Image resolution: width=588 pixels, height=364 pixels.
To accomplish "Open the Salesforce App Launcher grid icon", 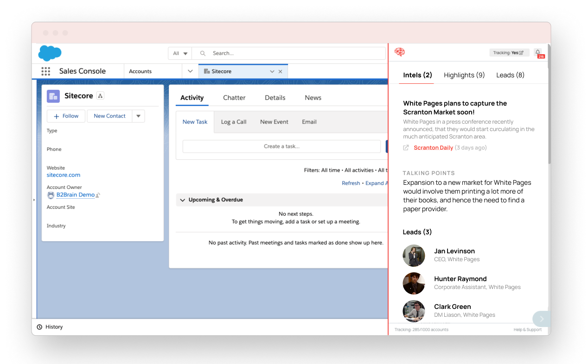I will pos(45,71).
